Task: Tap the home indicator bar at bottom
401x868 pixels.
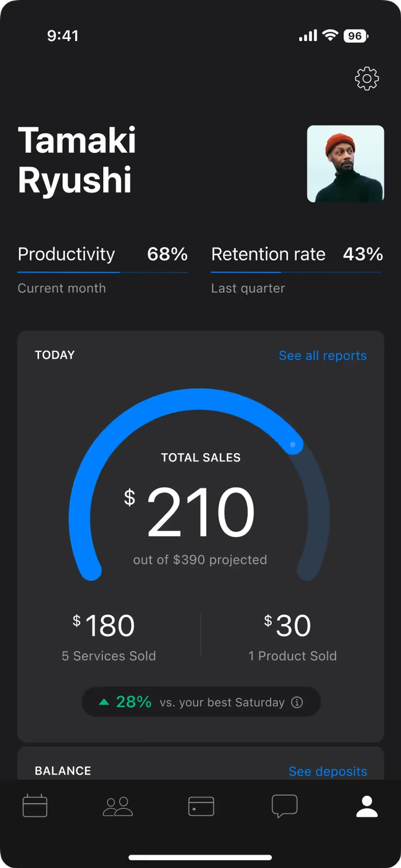Action: pyautogui.click(x=200, y=857)
